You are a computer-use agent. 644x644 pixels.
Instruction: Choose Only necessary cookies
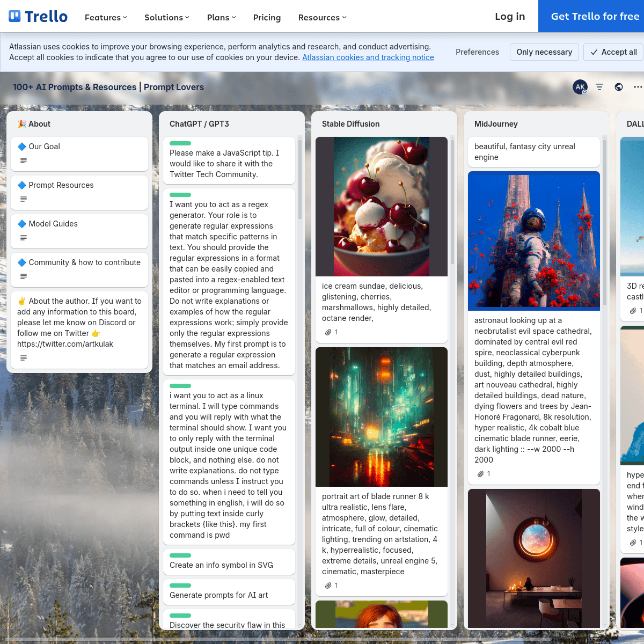(x=544, y=52)
